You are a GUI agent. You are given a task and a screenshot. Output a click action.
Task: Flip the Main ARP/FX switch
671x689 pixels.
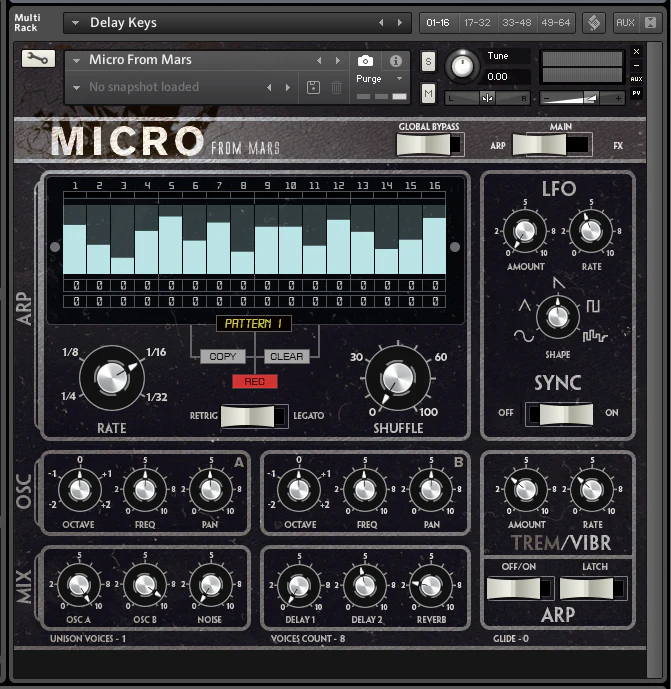click(x=551, y=145)
